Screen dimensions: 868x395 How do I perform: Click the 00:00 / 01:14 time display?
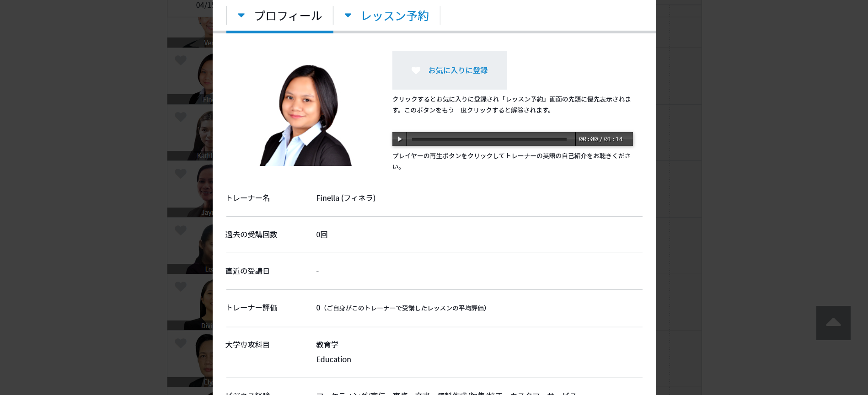click(600, 139)
